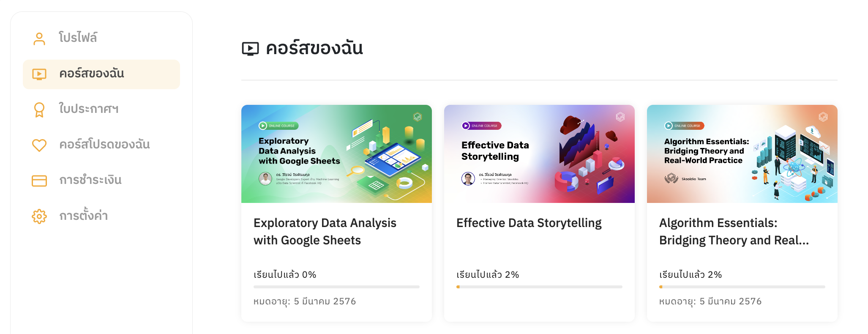Viewport: 868px width, 334px height.
Task: Click the settings gear icon
Action: (39, 216)
